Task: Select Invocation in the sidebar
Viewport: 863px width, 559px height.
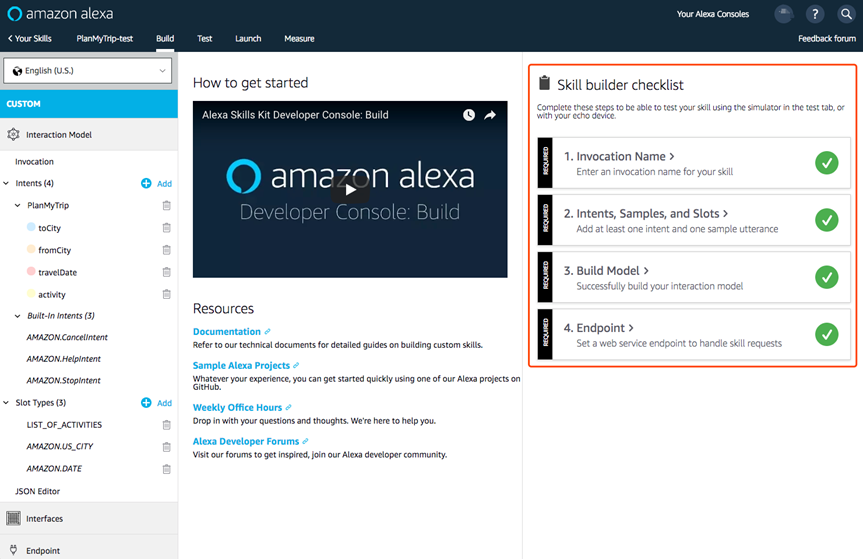Action: point(34,162)
